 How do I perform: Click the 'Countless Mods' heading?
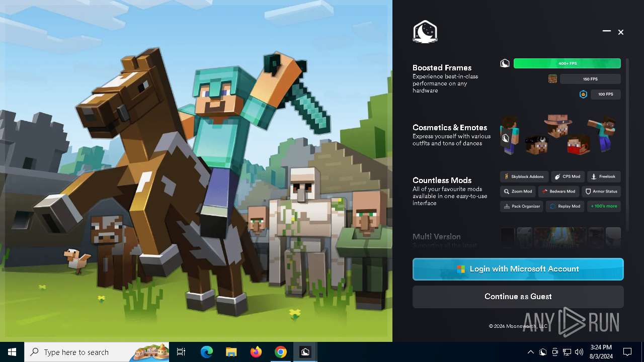click(x=442, y=180)
